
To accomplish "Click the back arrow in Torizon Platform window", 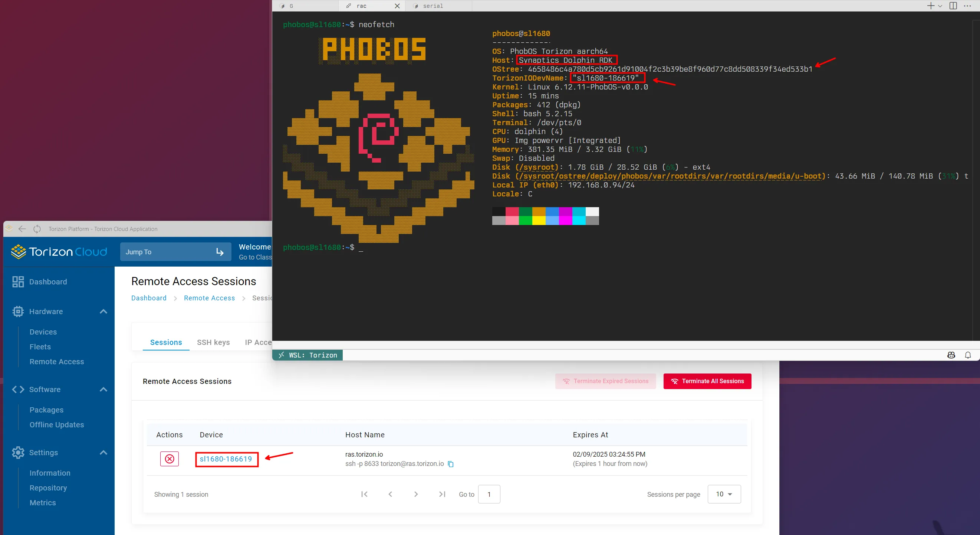I will (22, 229).
